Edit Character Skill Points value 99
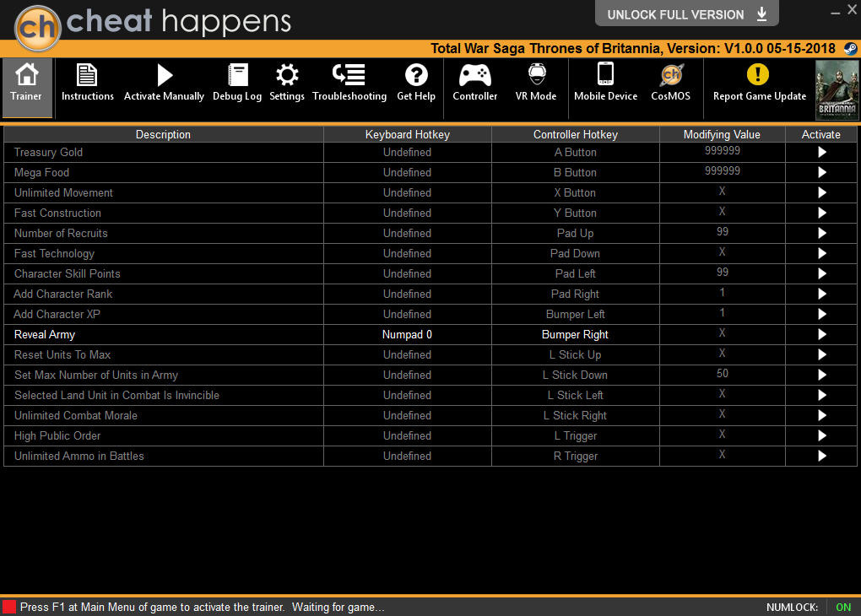The image size is (861, 616). point(722,273)
